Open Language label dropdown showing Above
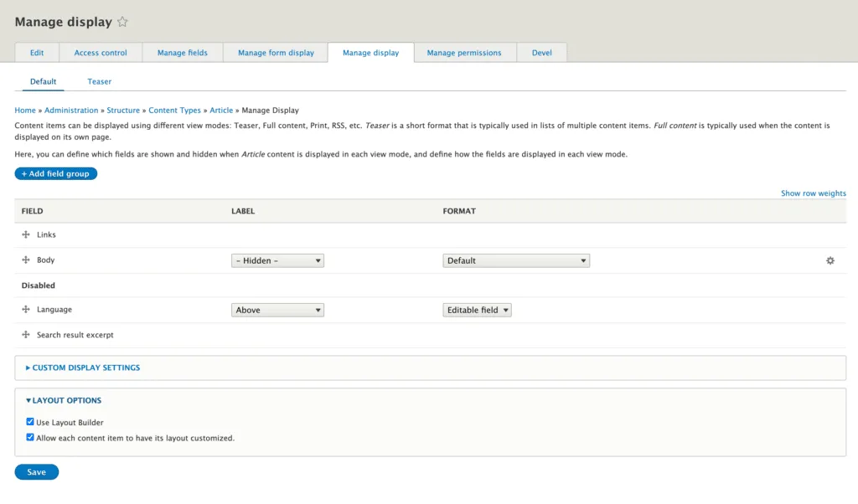Viewport: 858px width, 504px height. click(x=277, y=310)
